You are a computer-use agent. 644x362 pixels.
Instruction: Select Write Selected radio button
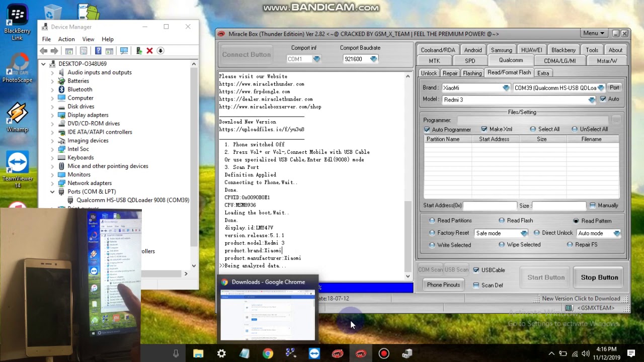click(x=432, y=245)
